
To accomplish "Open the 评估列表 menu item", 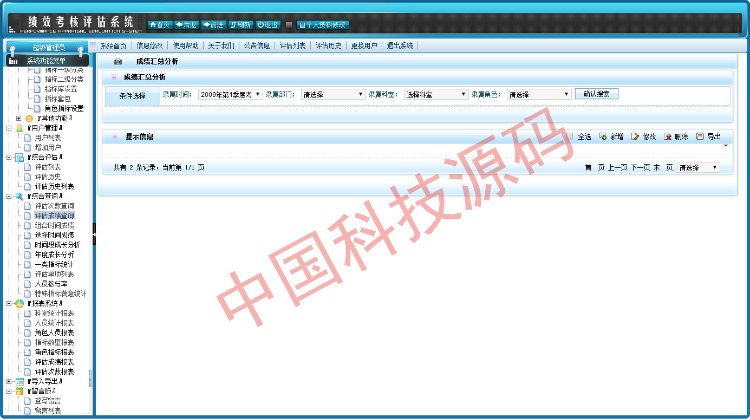I will [x=293, y=46].
